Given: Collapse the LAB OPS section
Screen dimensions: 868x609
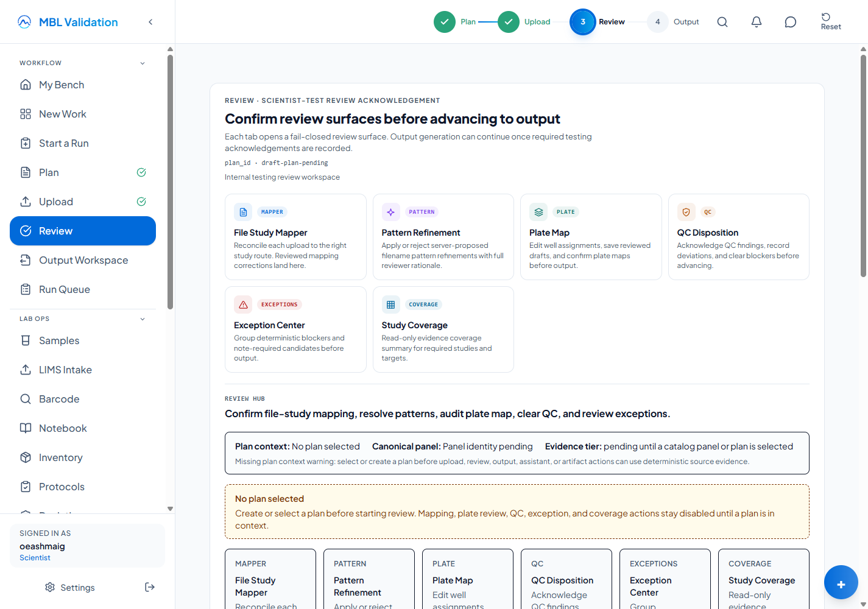Looking at the screenshot, I should click(143, 319).
